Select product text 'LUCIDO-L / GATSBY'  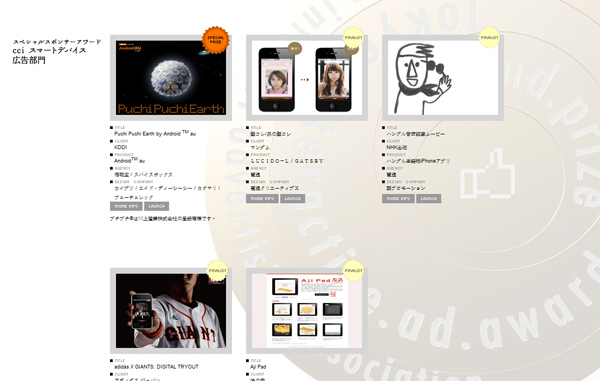[x=287, y=161]
